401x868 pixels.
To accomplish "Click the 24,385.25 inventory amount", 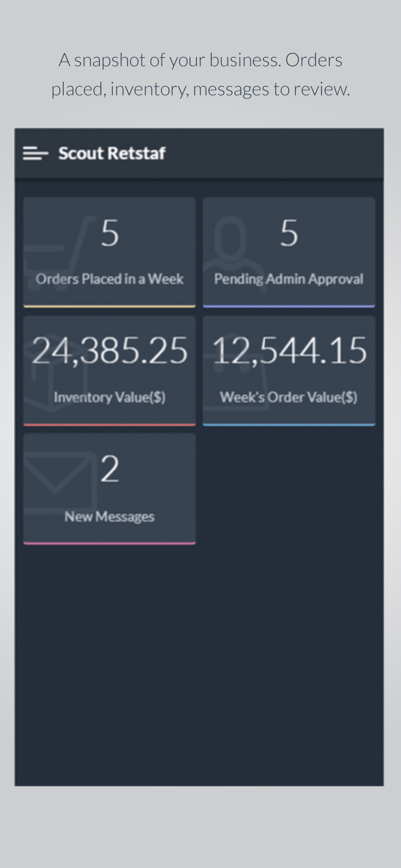I will (109, 351).
